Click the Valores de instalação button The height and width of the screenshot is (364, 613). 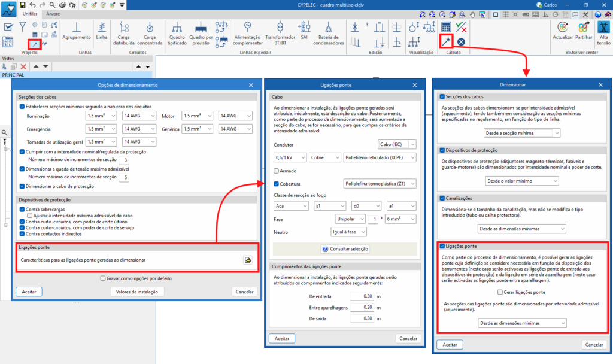[x=137, y=292]
